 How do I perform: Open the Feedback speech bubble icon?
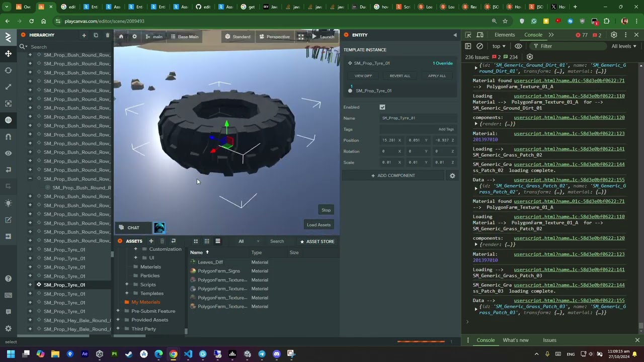[8, 312]
